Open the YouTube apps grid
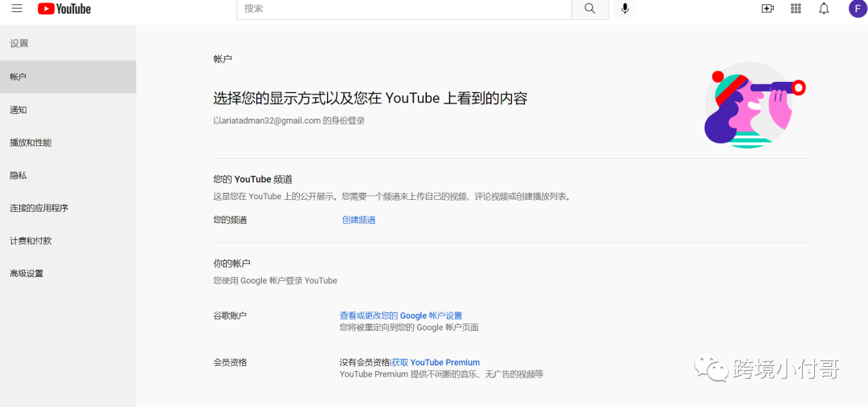 click(796, 8)
